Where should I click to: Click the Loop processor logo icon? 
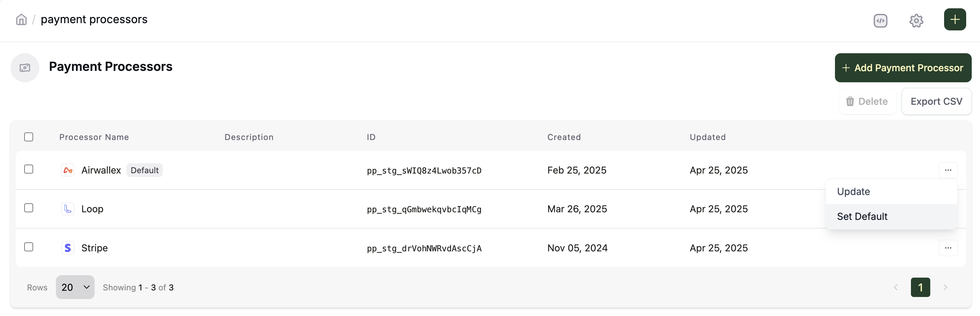68,209
